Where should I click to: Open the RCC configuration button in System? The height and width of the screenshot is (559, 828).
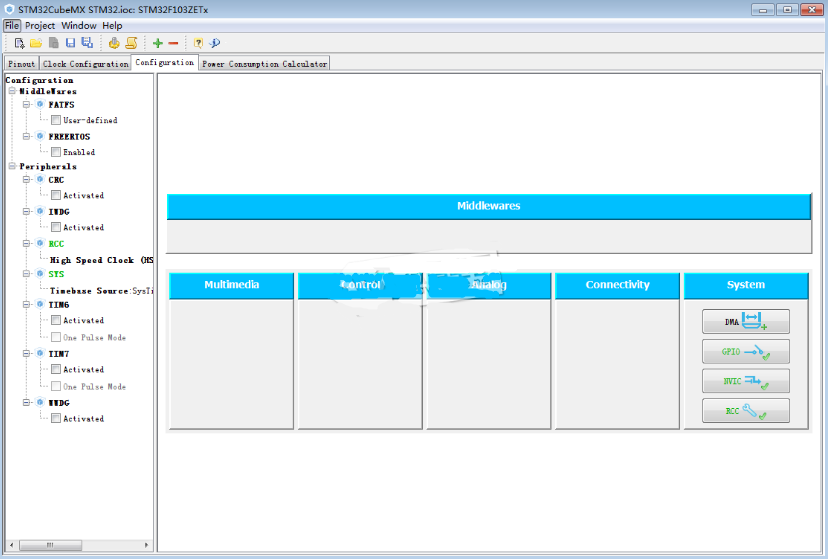click(746, 411)
